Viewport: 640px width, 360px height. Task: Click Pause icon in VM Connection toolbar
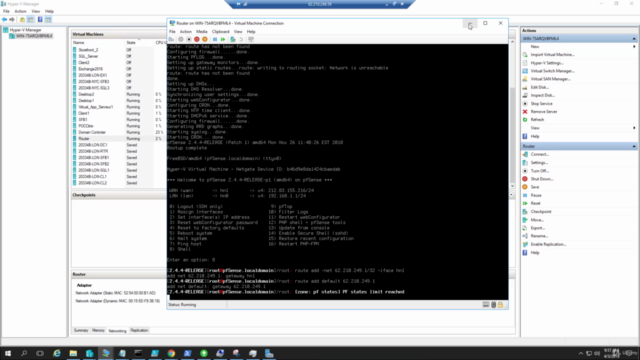[215, 39]
